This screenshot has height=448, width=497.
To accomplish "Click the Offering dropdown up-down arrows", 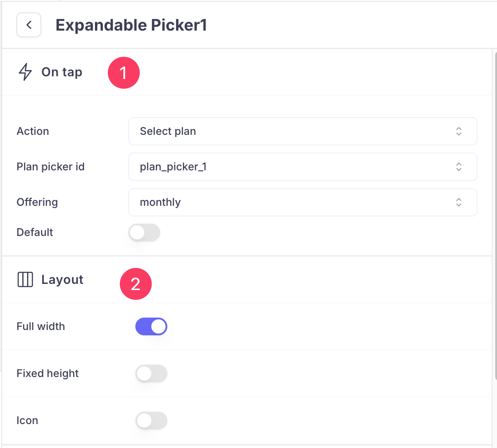I will [459, 202].
